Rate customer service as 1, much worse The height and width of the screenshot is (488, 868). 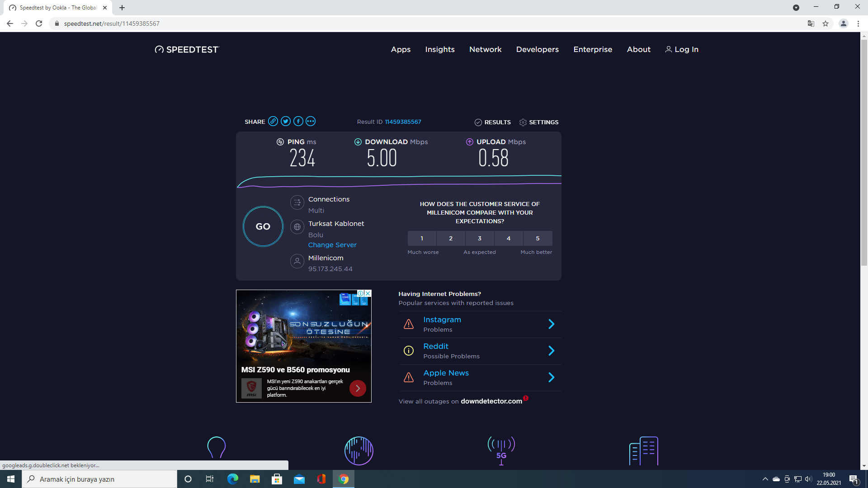click(x=422, y=239)
